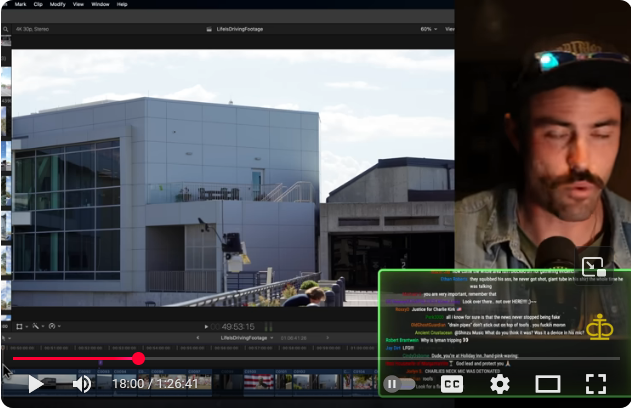Mute the video with the speaker icon
The image size is (631, 408).
(82, 383)
